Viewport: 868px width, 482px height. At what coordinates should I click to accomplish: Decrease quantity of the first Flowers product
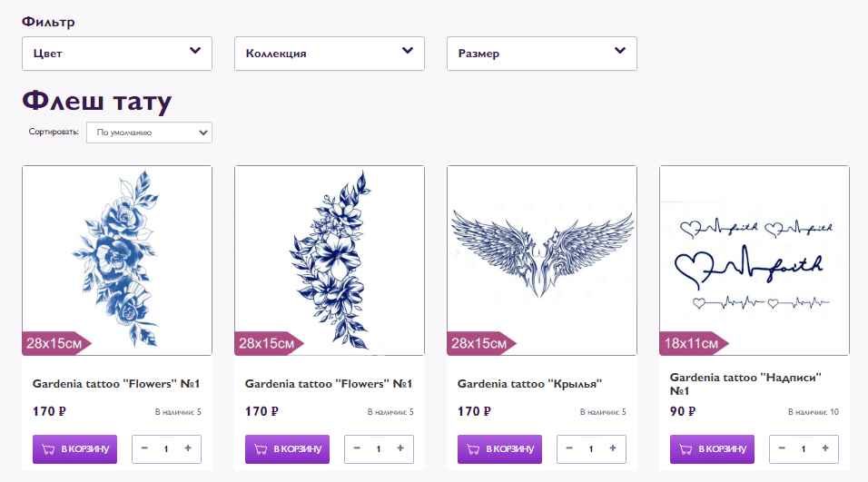[x=144, y=448]
